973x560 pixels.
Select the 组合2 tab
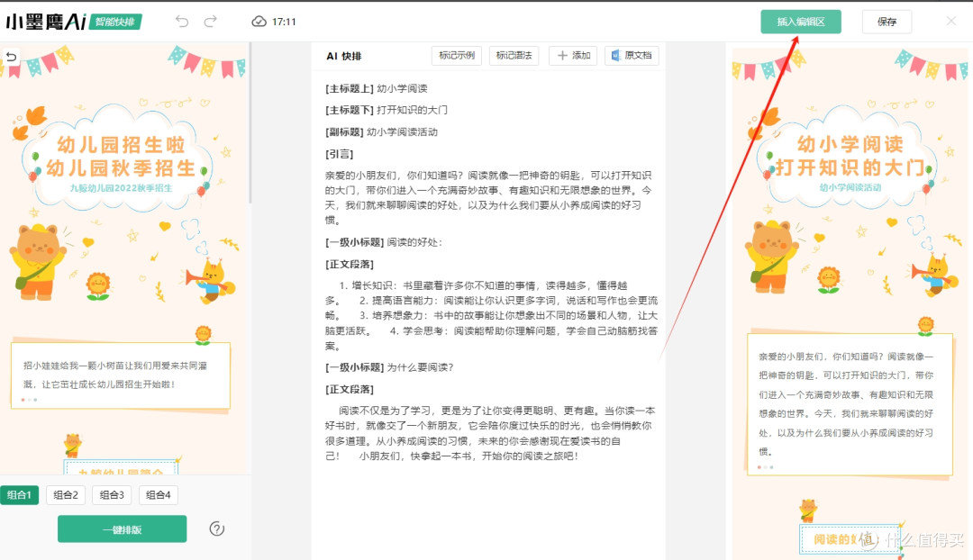pyautogui.click(x=66, y=495)
